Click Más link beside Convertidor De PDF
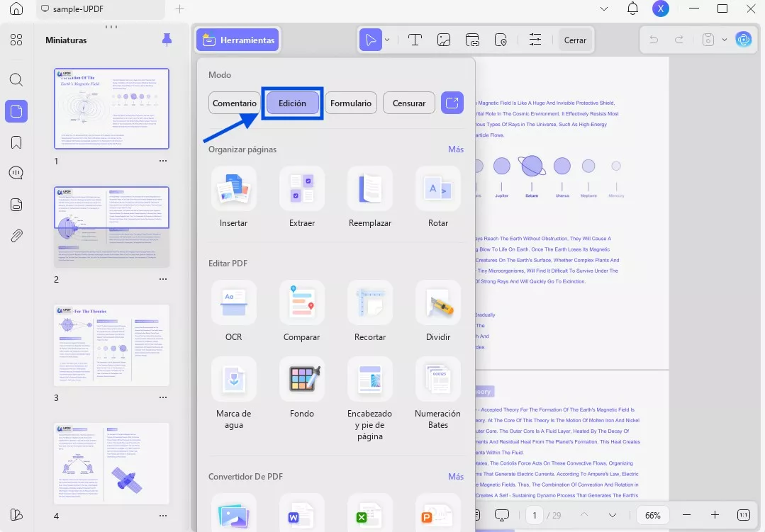The width and height of the screenshot is (765, 532). [x=456, y=477]
